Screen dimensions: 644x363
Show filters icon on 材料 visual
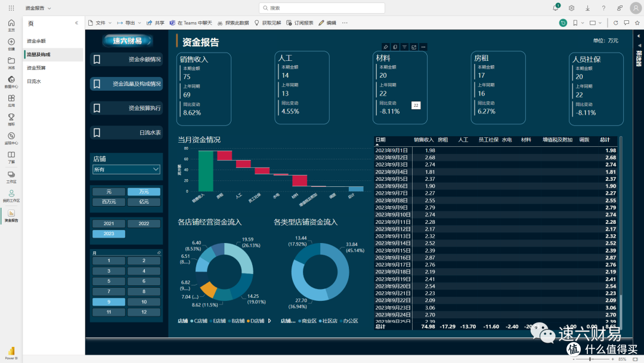[x=404, y=47]
